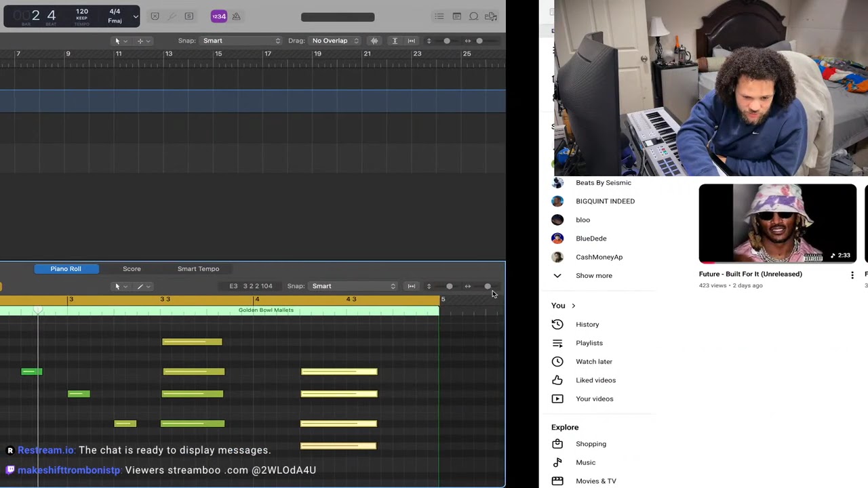The height and width of the screenshot is (488, 868).
Task: Open the tracks area Snap Smart dropdown
Action: (x=241, y=41)
